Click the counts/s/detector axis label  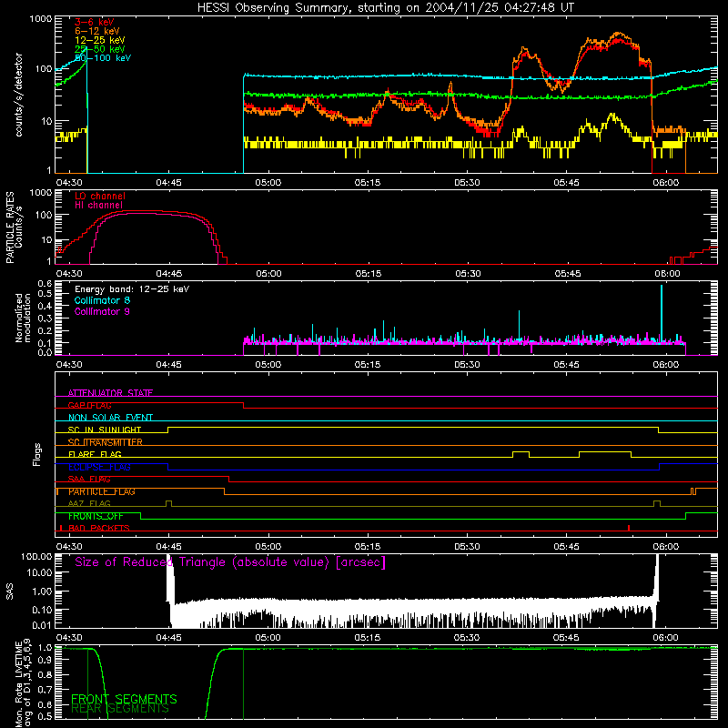[x=18, y=95]
